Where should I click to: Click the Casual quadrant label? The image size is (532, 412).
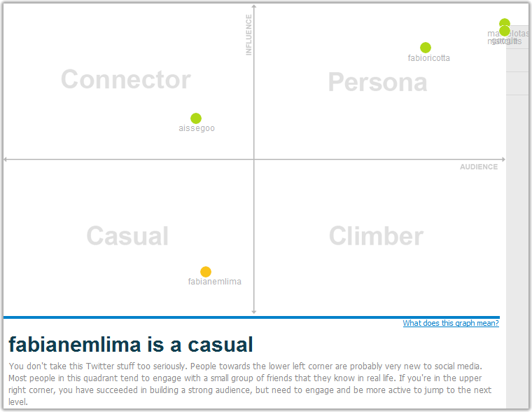(x=127, y=236)
